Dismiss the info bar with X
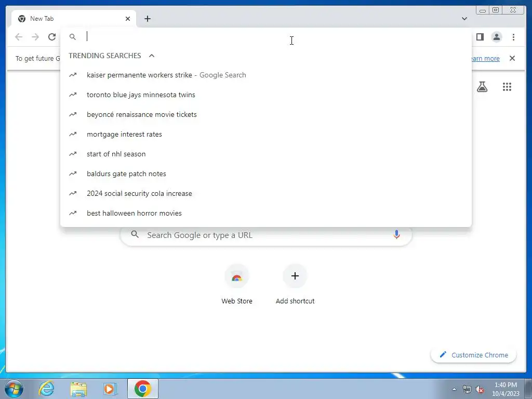This screenshot has width=532, height=399. click(x=512, y=58)
